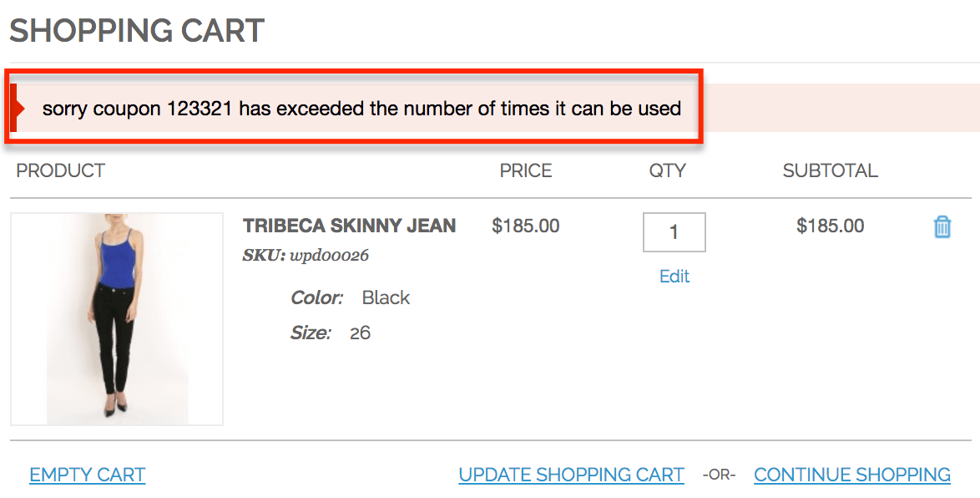
Task: Click the Empty Cart link
Action: (x=88, y=475)
